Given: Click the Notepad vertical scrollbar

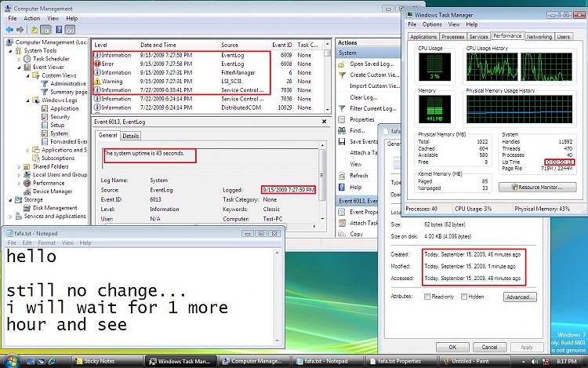Looking at the screenshot, I should pyautogui.click(x=277, y=297).
